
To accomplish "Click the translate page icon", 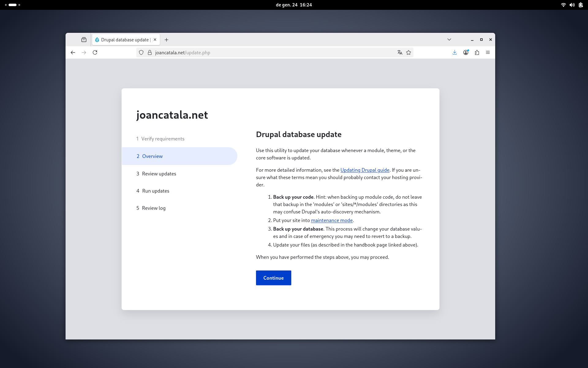I will 400,52.
